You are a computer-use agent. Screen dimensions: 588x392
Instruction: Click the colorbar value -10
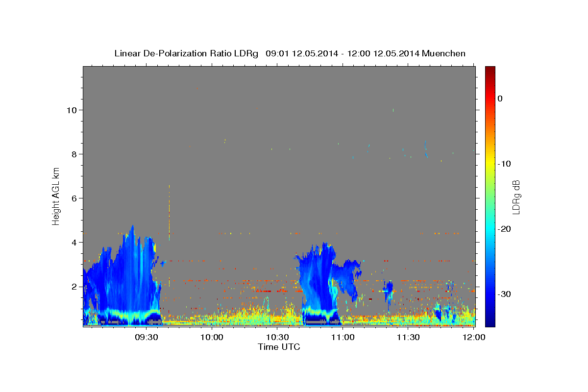[505, 164]
